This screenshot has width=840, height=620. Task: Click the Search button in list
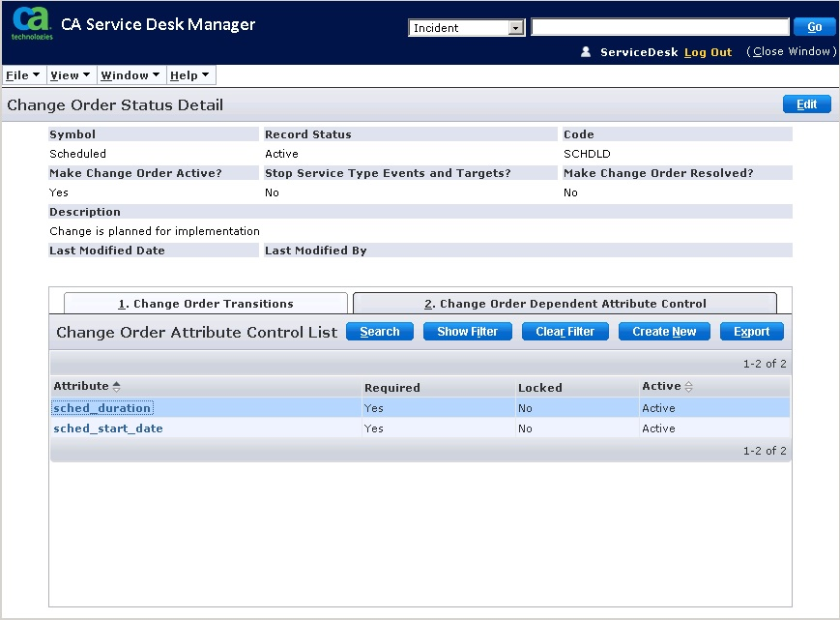tap(379, 332)
